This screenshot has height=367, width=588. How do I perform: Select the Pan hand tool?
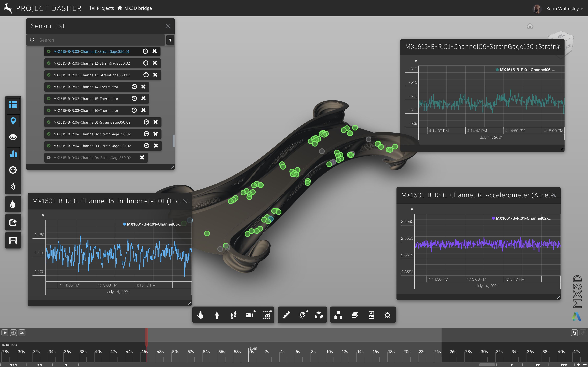[200, 315]
